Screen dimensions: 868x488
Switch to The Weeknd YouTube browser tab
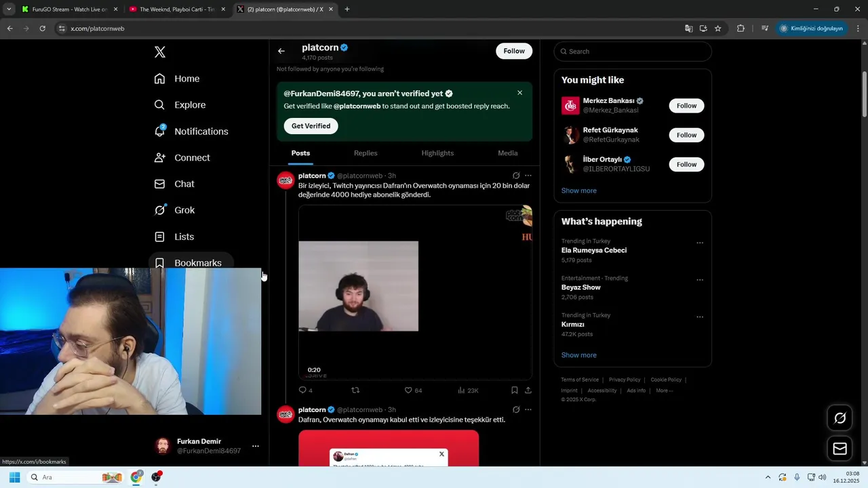point(177,9)
